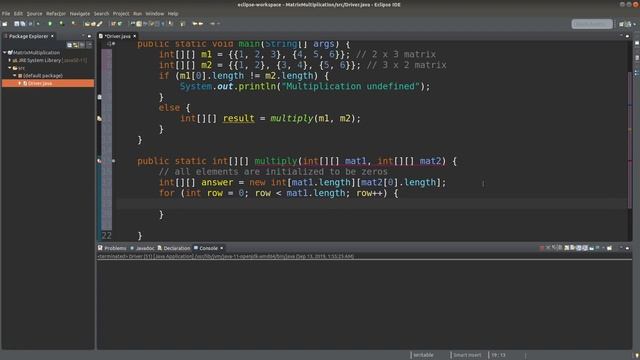This screenshot has height=360, width=640.
Task: Open the Refactor menu
Action: point(56,14)
